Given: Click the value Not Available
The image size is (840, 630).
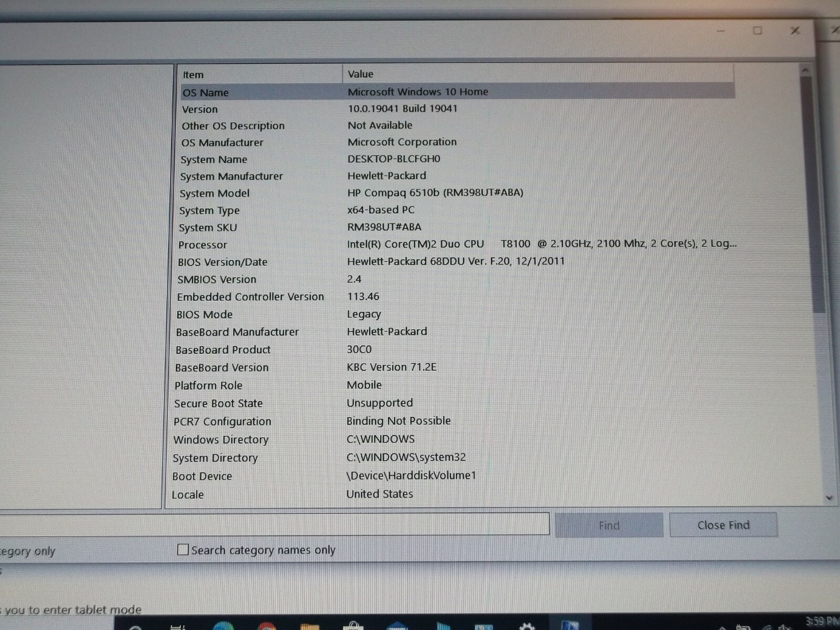Looking at the screenshot, I should (380, 125).
